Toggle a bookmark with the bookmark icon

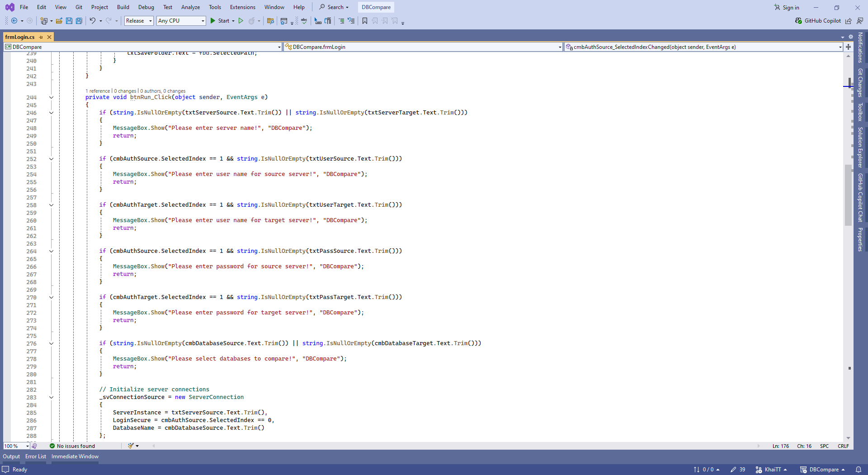(365, 21)
